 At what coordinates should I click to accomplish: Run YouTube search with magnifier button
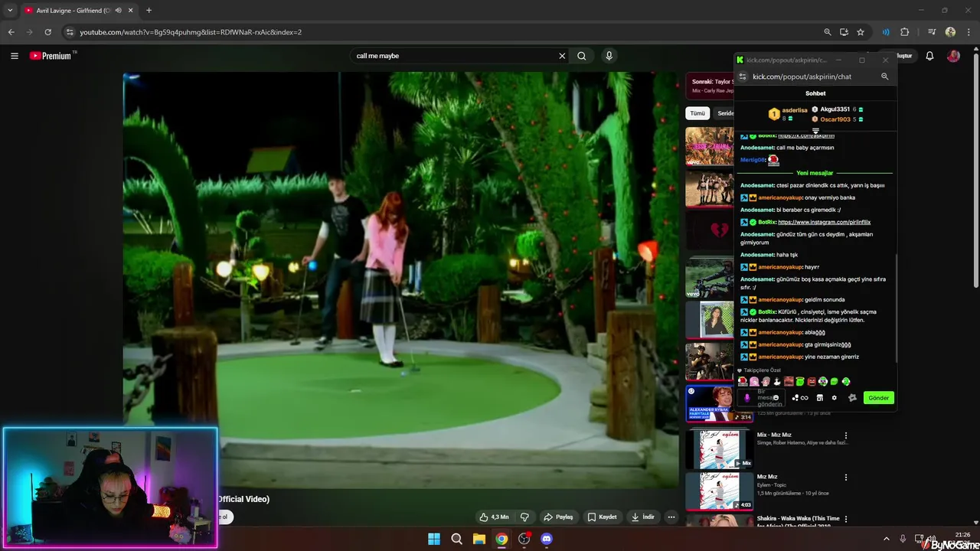582,56
